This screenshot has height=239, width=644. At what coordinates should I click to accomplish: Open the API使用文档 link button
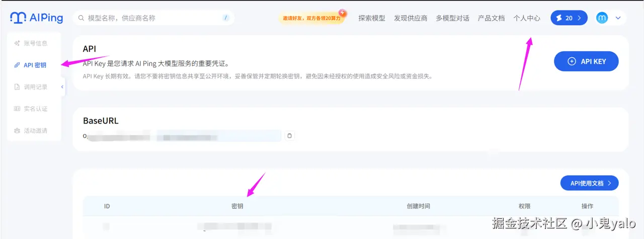[589, 183]
